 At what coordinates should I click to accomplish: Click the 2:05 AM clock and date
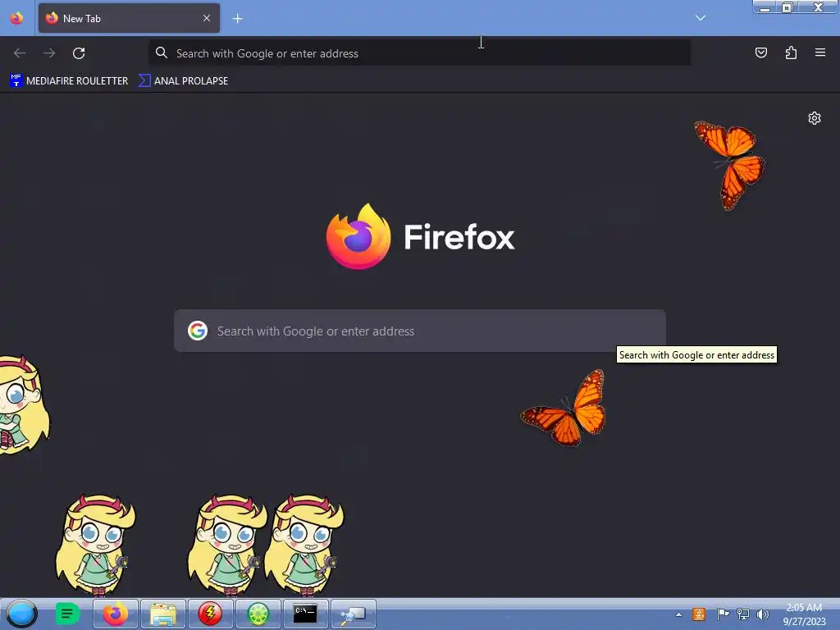tap(804, 614)
